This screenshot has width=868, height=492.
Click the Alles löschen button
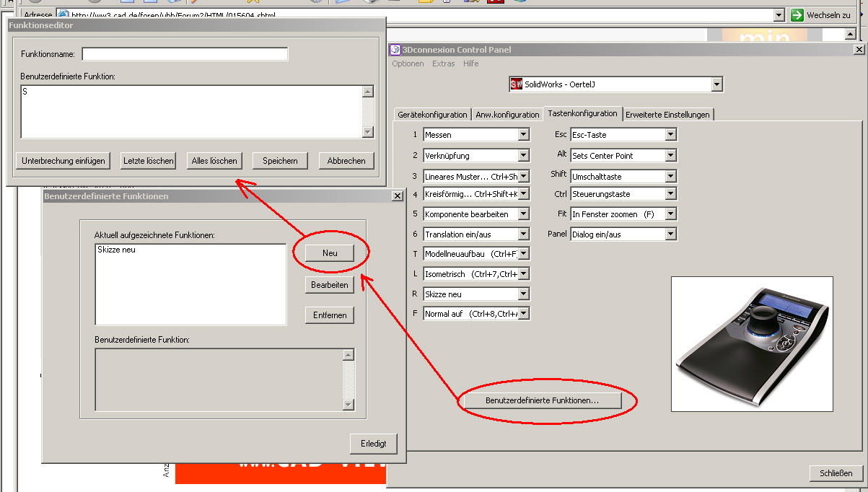[x=214, y=160]
